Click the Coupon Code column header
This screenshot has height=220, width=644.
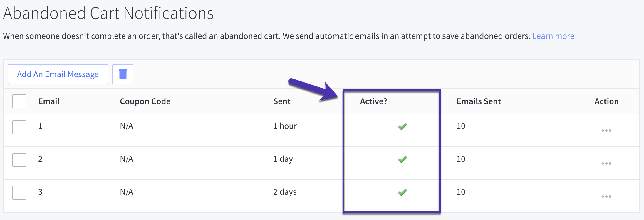pyautogui.click(x=145, y=101)
